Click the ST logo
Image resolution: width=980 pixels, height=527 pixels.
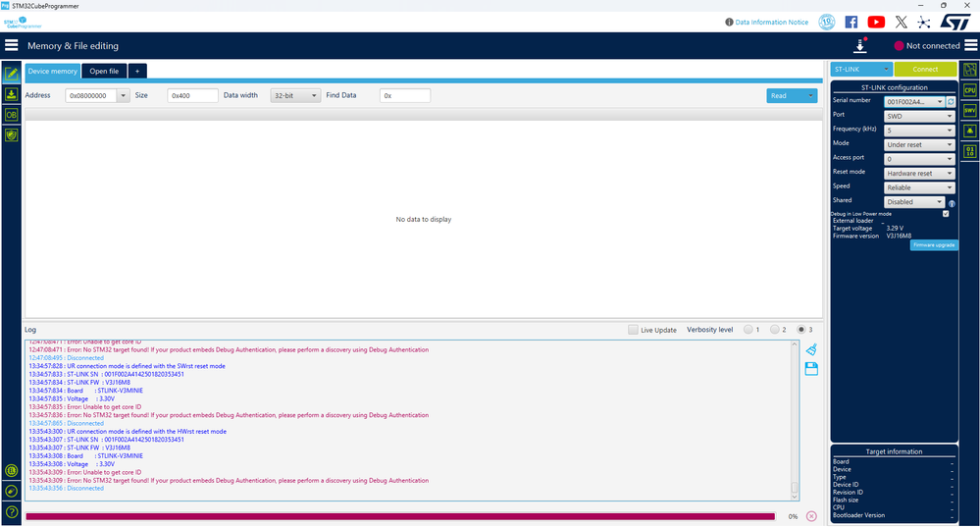click(955, 22)
